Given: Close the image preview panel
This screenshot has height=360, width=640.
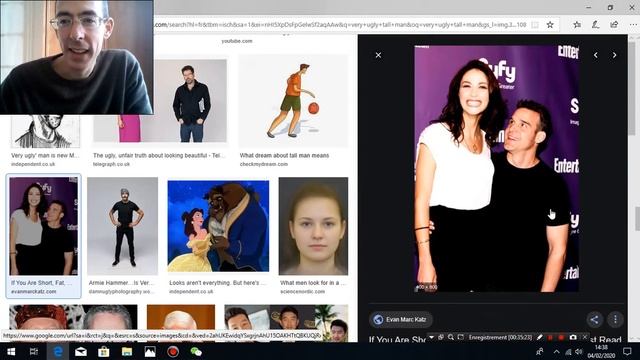Looking at the screenshot, I should (378, 55).
